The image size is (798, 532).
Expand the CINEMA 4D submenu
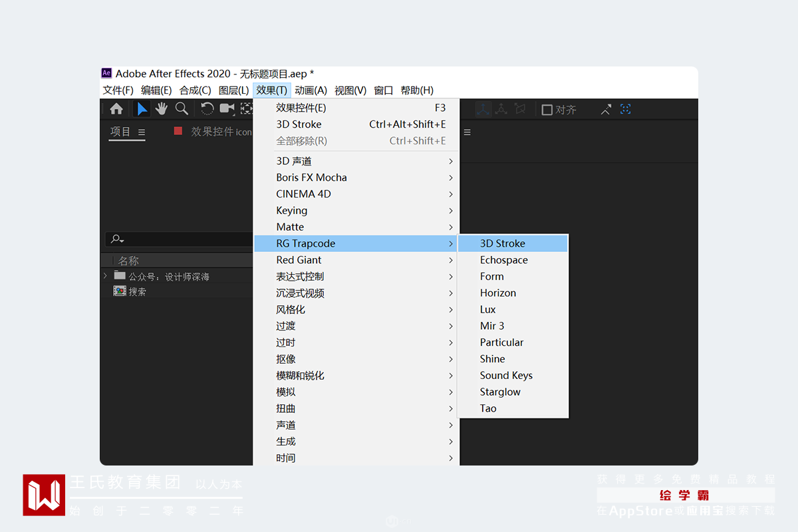point(356,194)
